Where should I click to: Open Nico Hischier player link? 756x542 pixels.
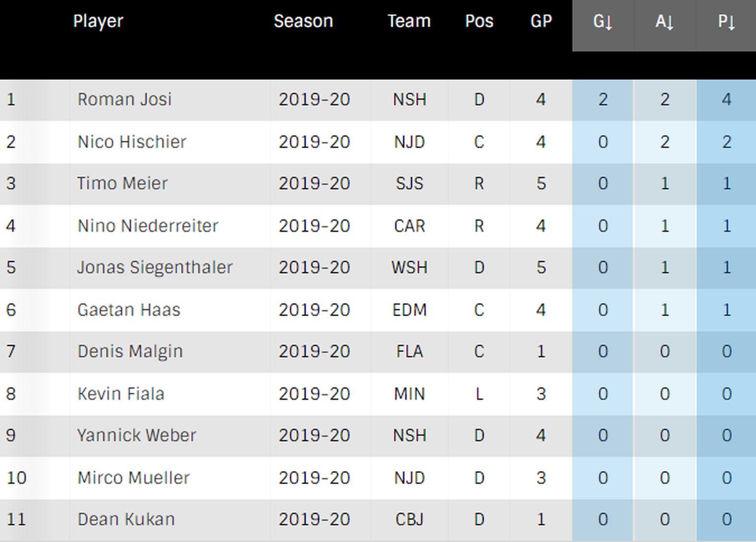132,142
